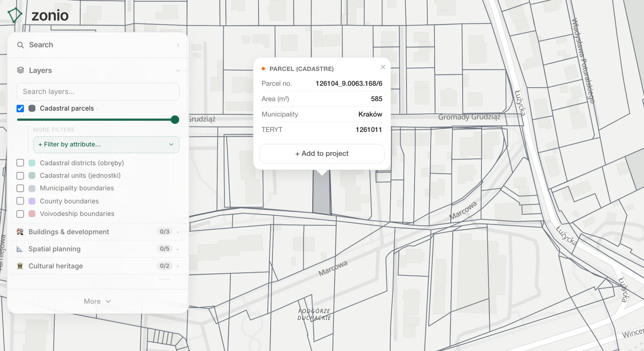Image resolution: width=644 pixels, height=351 pixels.
Task: Click the 0/5 count badge
Action: click(165, 249)
